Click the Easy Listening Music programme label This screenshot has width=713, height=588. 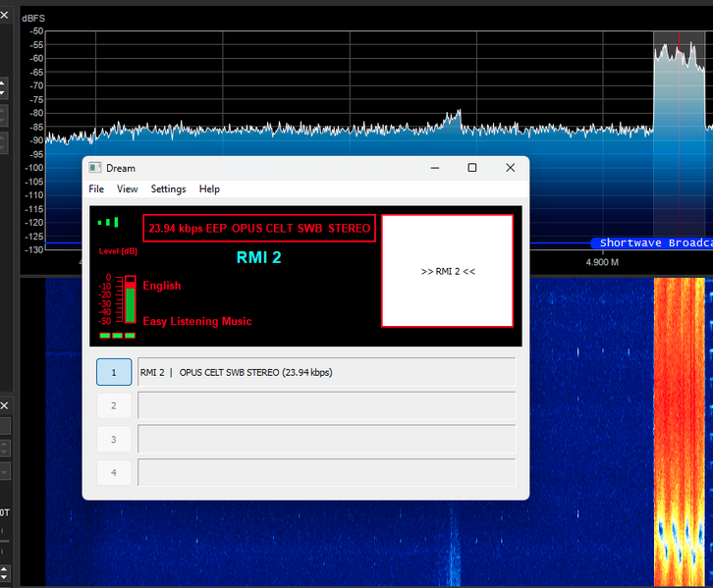tap(196, 321)
